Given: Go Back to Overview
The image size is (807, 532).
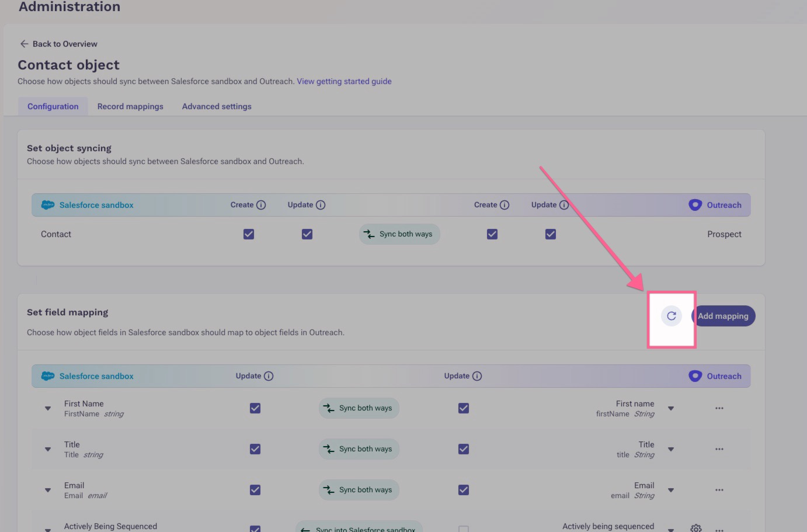Looking at the screenshot, I should (58, 44).
